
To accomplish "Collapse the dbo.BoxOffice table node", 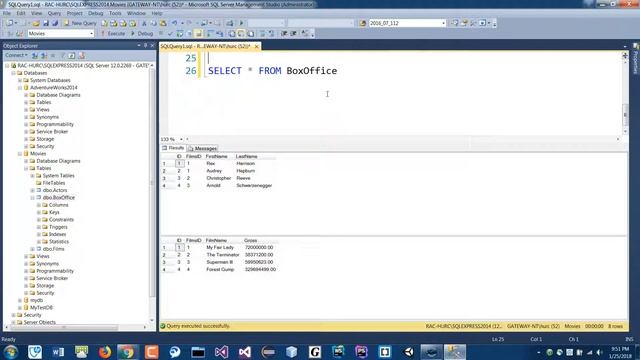I will pos(33,198).
